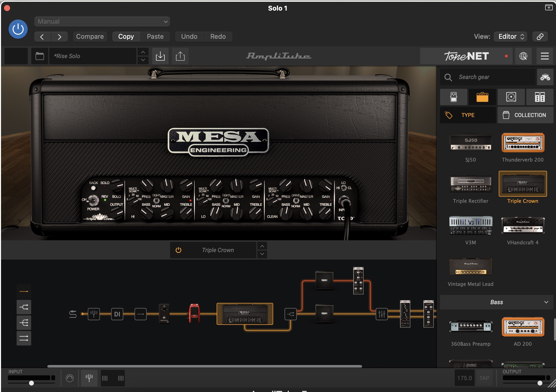This screenshot has height=392, width=556.
Task: Select the VHandcraft 4 amp thumbnail
Action: (523, 225)
